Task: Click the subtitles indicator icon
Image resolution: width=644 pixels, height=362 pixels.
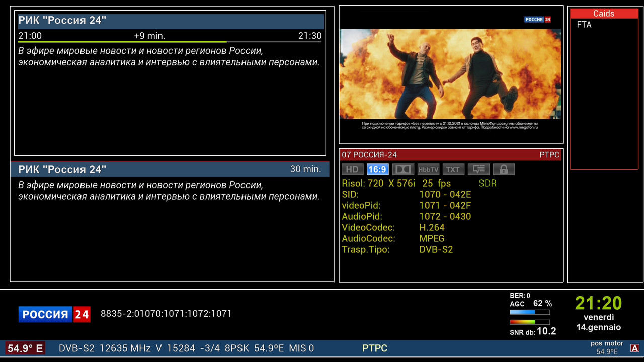Action: pyautogui.click(x=478, y=169)
